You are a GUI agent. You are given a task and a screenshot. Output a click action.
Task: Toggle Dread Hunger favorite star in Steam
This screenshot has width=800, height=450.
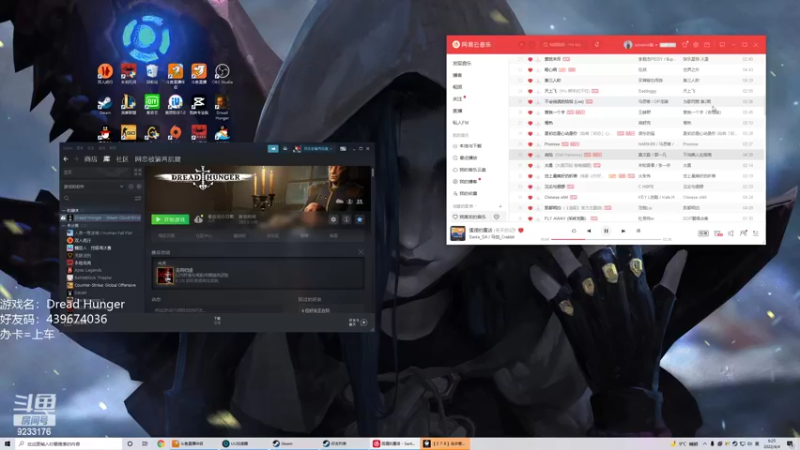pyautogui.click(x=360, y=219)
